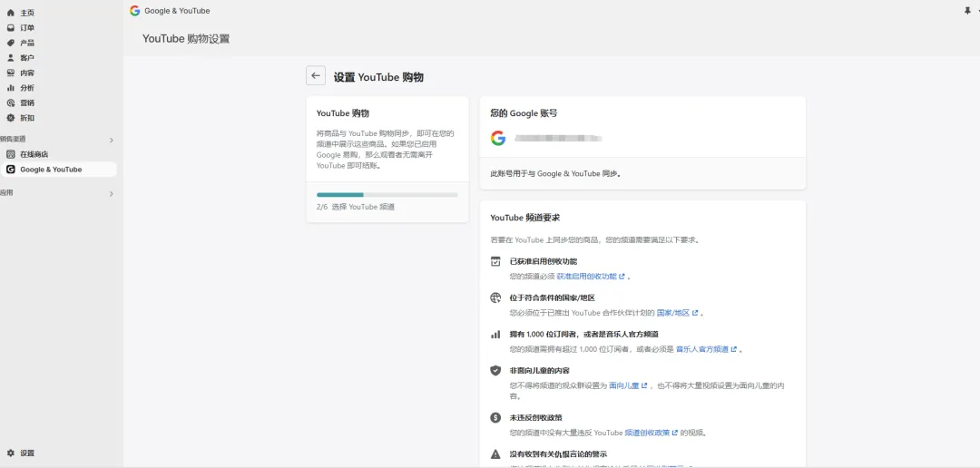Click the YouTube 购物 card heading
This screenshot has height=468, width=980.
coord(342,113)
